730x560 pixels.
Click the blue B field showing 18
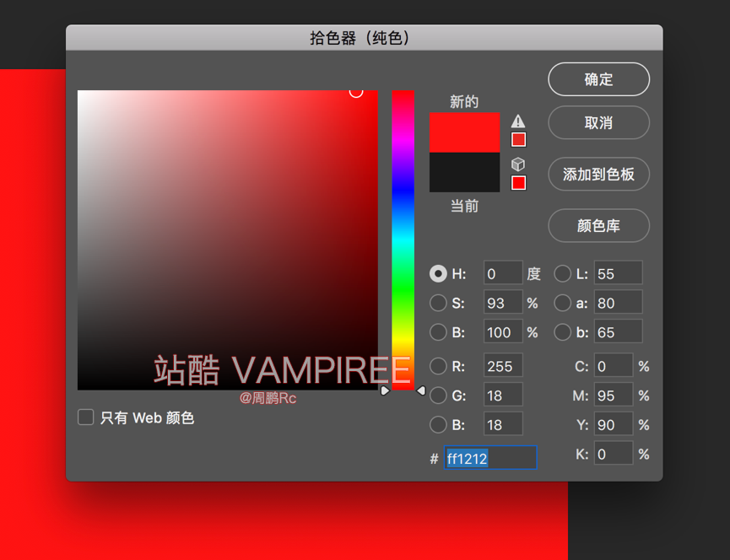tap(503, 423)
